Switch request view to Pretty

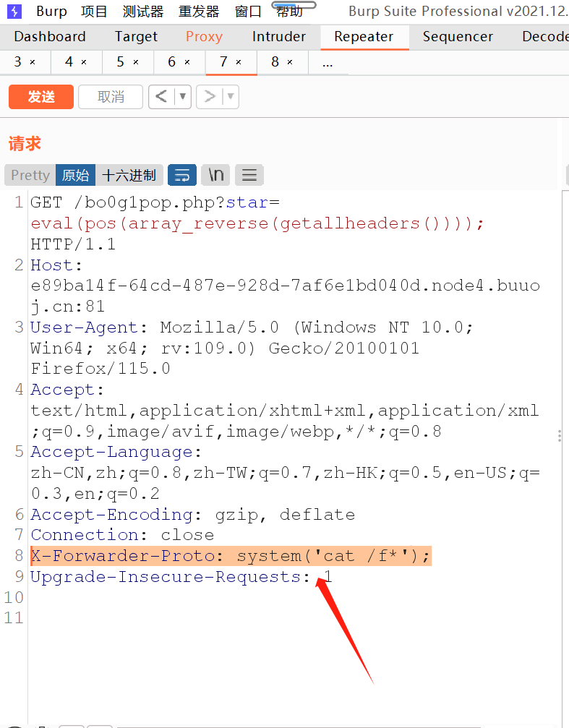tap(30, 175)
